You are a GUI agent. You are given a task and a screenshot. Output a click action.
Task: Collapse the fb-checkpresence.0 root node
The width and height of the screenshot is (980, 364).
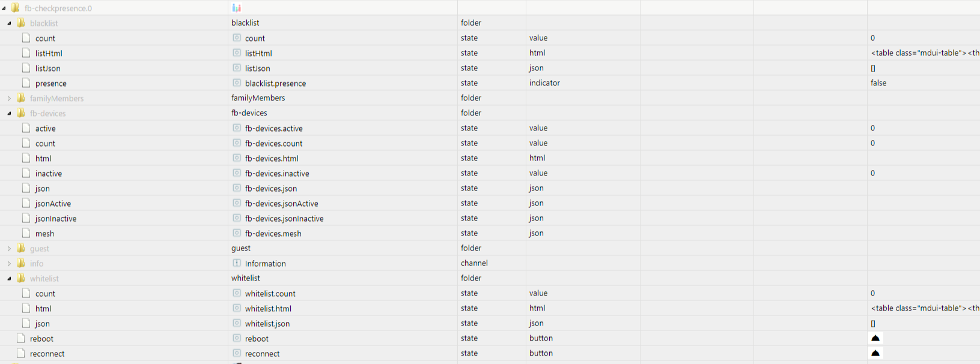point(4,8)
